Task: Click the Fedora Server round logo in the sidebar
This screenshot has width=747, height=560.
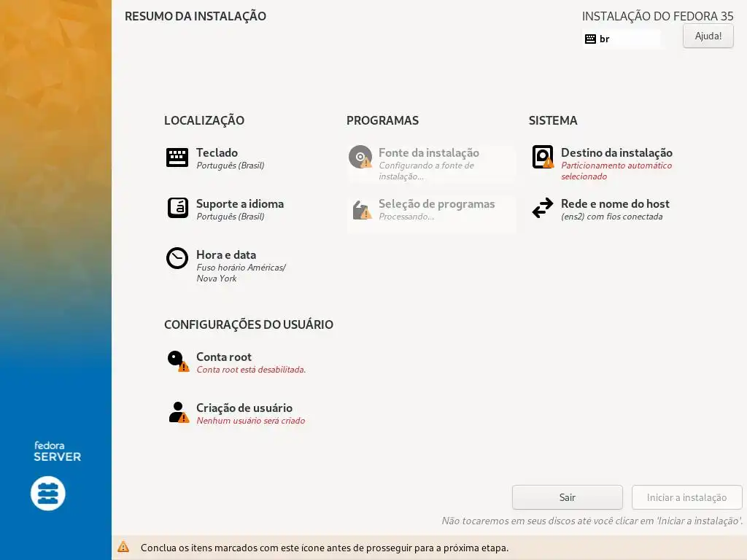Action: pyautogui.click(x=48, y=494)
